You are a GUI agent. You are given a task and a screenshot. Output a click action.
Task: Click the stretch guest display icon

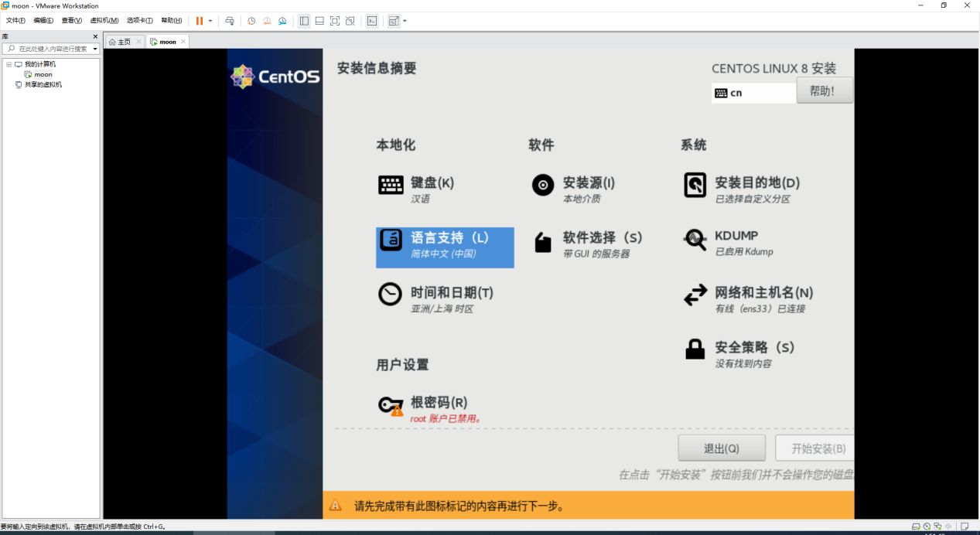(x=394, y=21)
